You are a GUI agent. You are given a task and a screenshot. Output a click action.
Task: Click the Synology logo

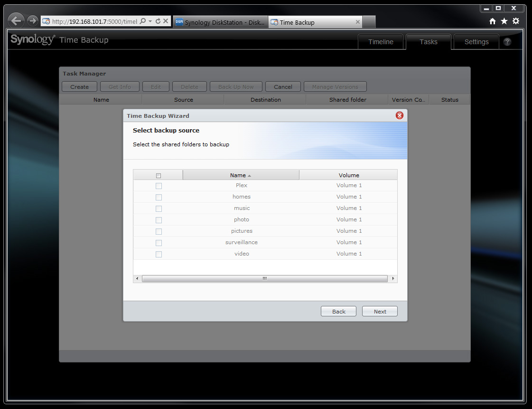pyautogui.click(x=33, y=39)
